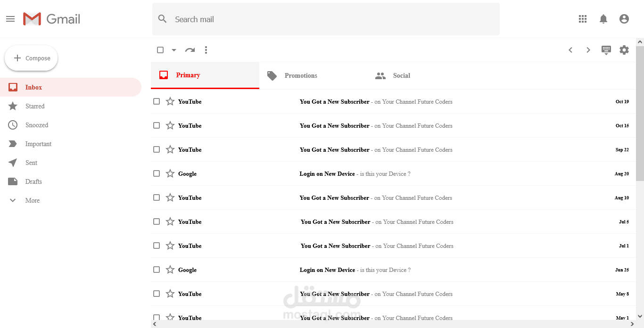Open the Compose button
The width and height of the screenshot is (644, 328).
tap(31, 57)
